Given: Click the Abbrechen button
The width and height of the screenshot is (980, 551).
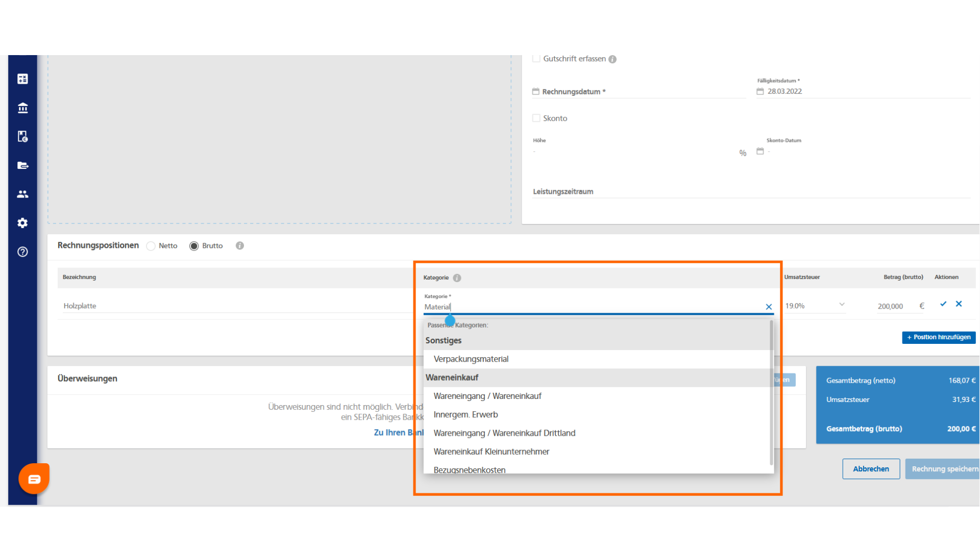Looking at the screenshot, I should click(871, 469).
